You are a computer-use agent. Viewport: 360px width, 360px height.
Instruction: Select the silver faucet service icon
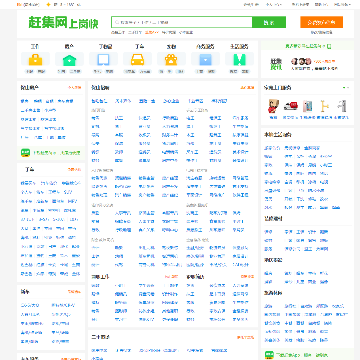[341, 106]
